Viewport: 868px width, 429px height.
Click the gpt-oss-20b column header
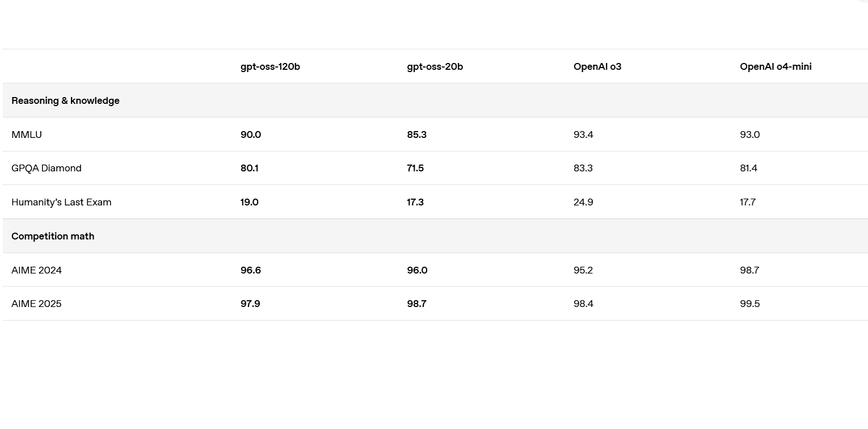(x=435, y=66)
